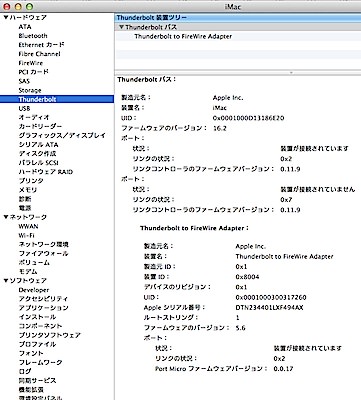Select ファイアウォール in the sidebar
Viewport: 361px width, 400px height.
pyautogui.click(x=43, y=253)
